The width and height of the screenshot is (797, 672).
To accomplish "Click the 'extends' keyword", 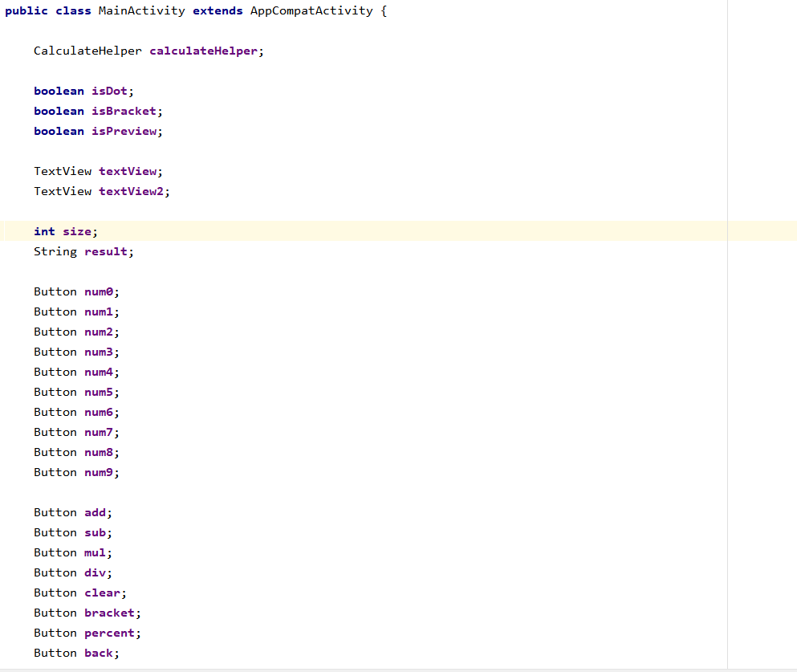I will pos(218,10).
